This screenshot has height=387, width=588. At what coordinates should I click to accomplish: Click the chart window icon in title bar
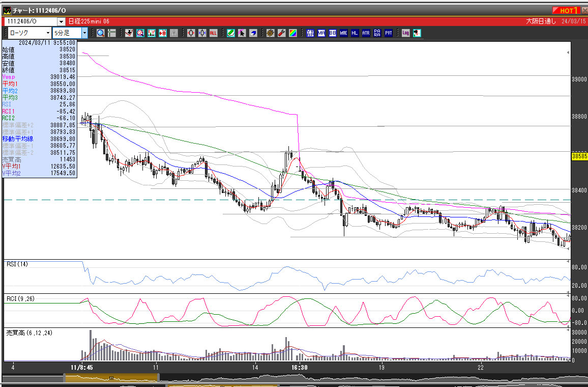[7, 11]
